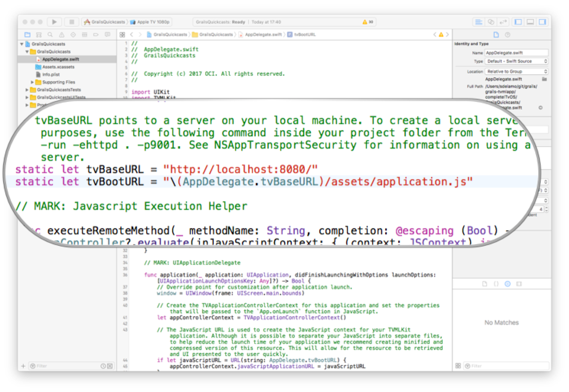This screenshot has height=392, width=569.
Task: Go forward in editor history
Action: click(140, 34)
